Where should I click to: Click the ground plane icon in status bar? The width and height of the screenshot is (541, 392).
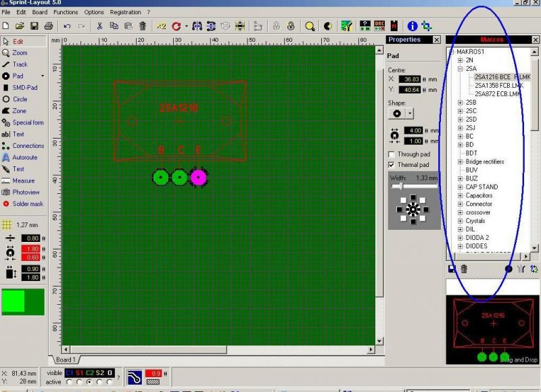click(134, 377)
